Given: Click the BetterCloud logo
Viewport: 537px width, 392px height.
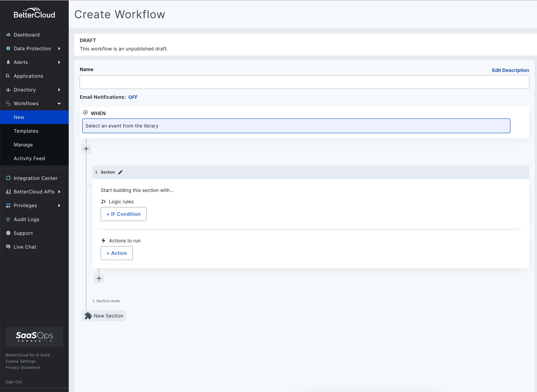Looking at the screenshot, I should click(x=34, y=13).
